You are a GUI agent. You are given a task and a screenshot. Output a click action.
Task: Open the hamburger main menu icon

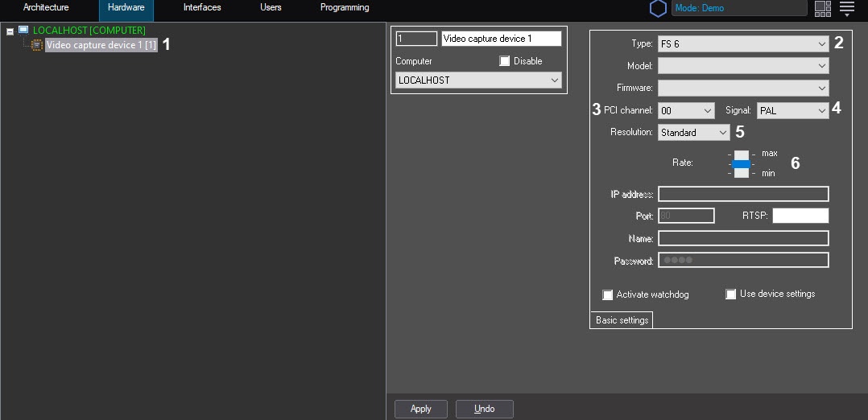847,8
